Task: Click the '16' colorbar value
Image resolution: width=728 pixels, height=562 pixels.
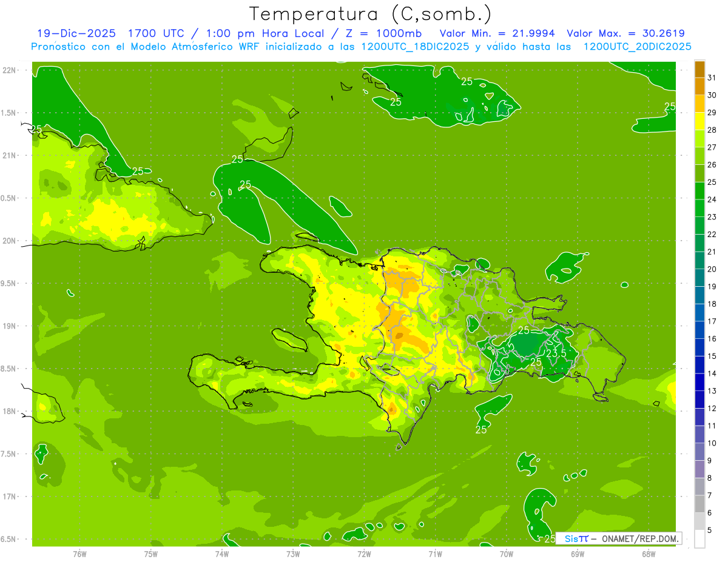Action: [x=712, y=339]
